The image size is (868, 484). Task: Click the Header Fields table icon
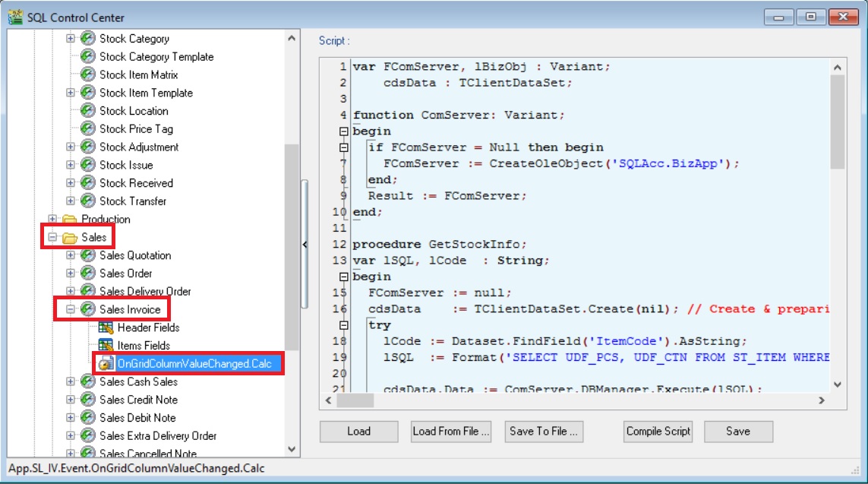click(106, 327)
